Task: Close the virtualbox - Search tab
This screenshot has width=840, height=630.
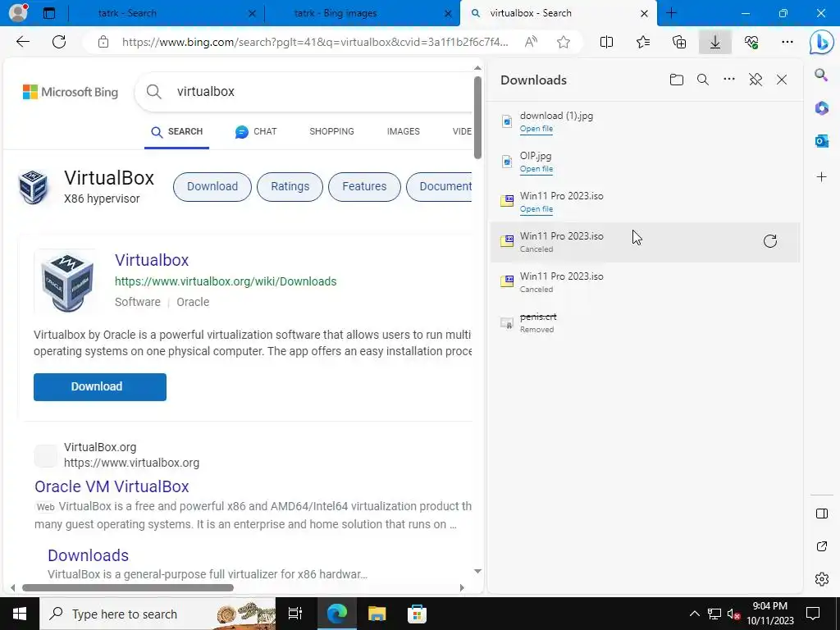Action: 645,13
